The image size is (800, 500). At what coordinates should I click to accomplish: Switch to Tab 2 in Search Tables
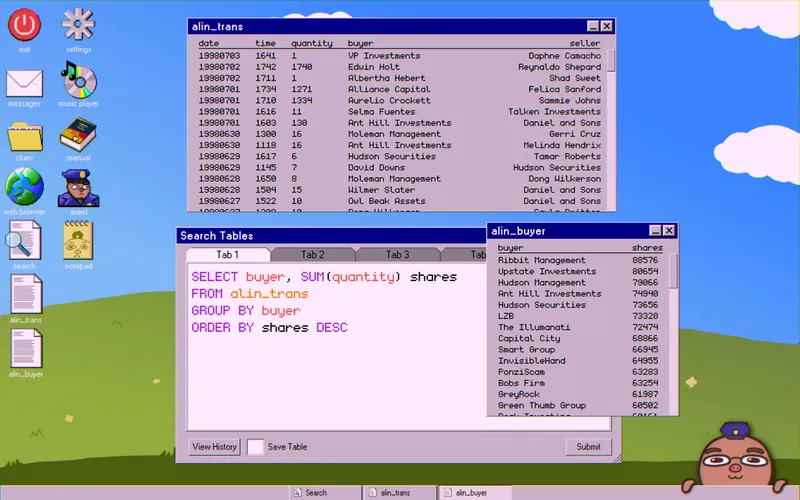(313, 254)
